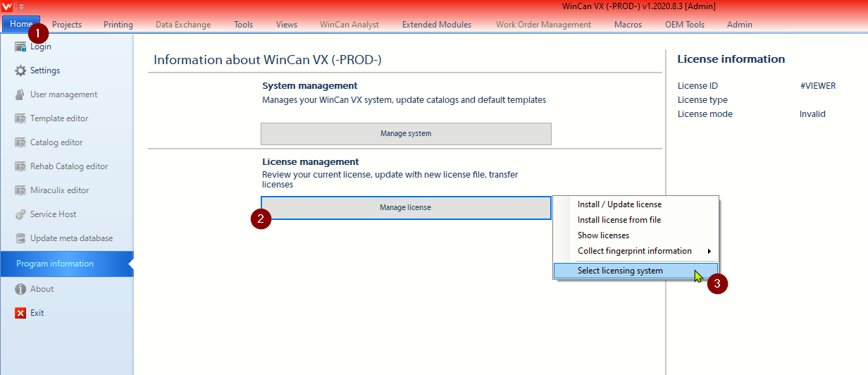Viewport: 868px width, 375px height.
Task: Open the Data Exchange tab
Action: (183, 24)
